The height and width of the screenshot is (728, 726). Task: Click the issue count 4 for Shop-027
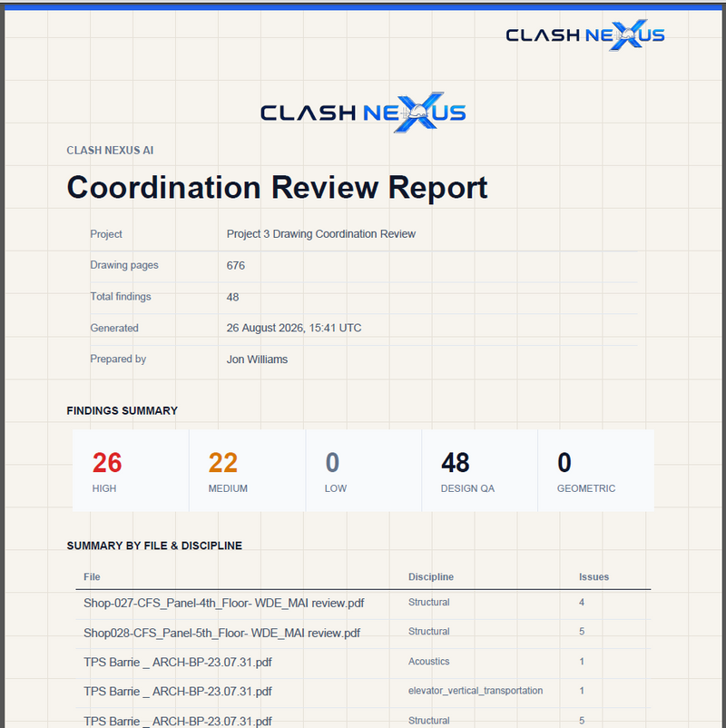click(x=582, y=602)
